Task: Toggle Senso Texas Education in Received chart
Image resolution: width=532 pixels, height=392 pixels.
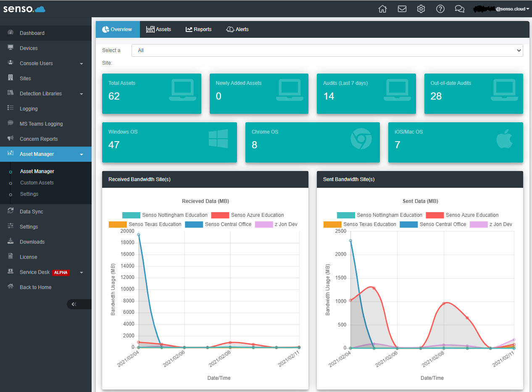Action: 145,224
